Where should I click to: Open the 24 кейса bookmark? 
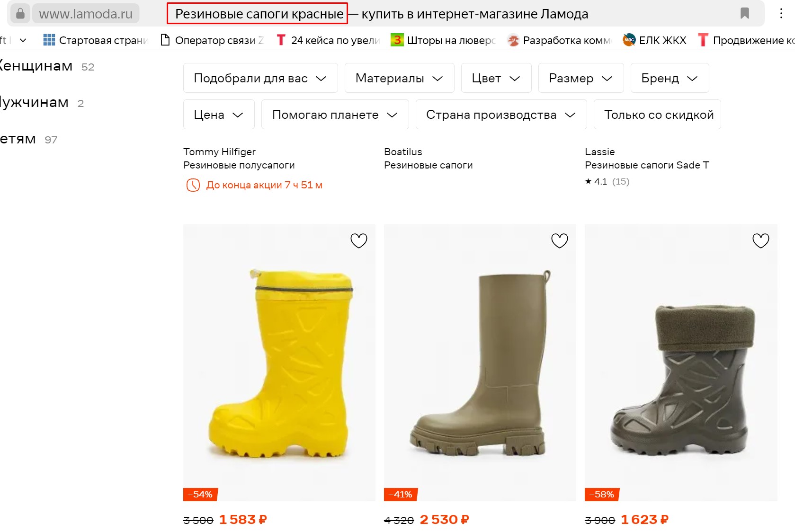(329, 40)
